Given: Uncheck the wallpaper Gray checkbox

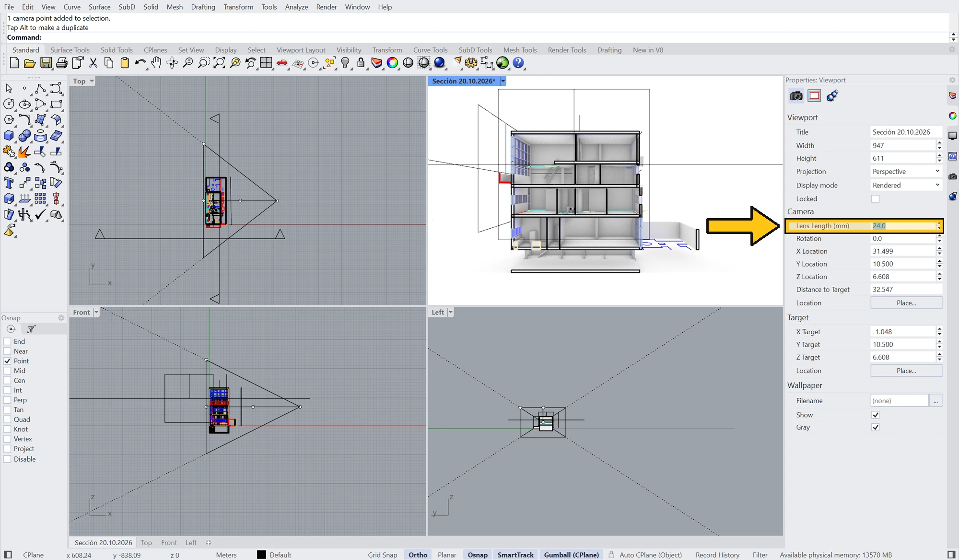Looking at the screenshot, I should click(x=876, y=427).
